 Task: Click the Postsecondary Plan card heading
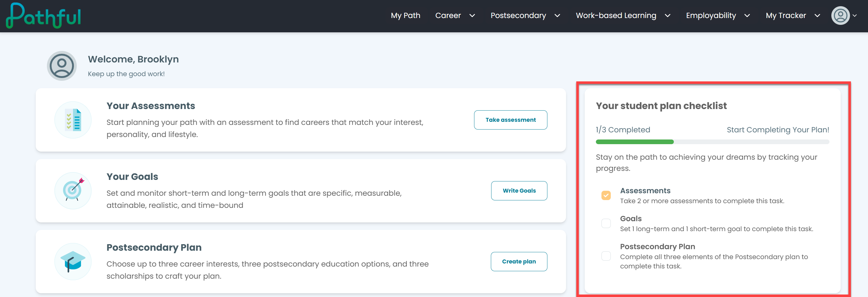point(154,247)
